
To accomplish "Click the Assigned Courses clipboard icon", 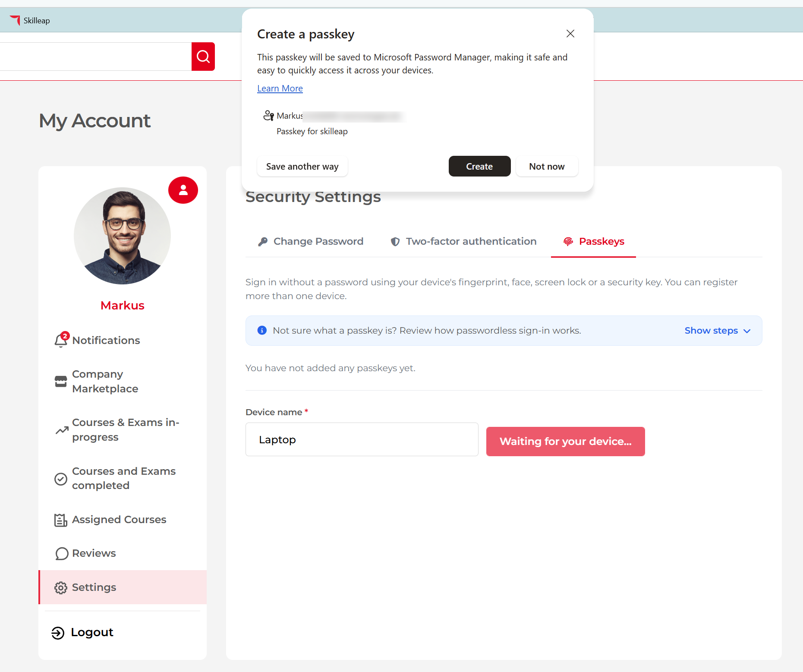I will coord(61,520).
